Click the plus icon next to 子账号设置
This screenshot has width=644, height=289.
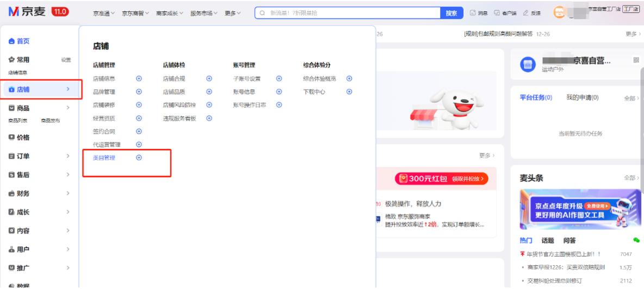pos(279,79)
